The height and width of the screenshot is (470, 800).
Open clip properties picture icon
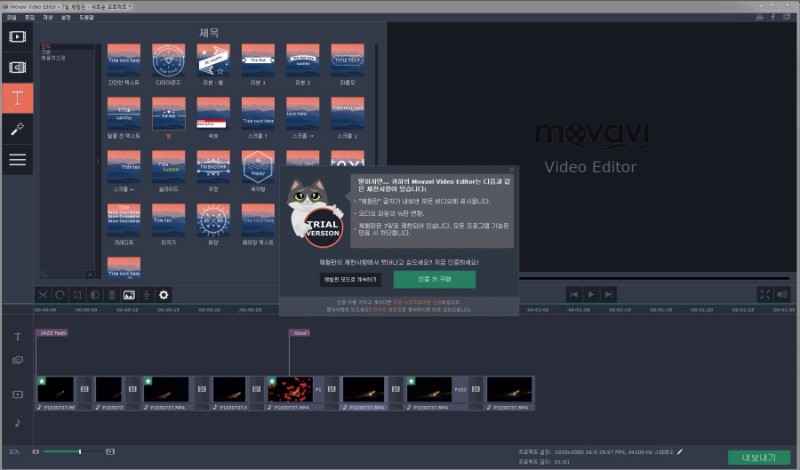click(129, 295)
